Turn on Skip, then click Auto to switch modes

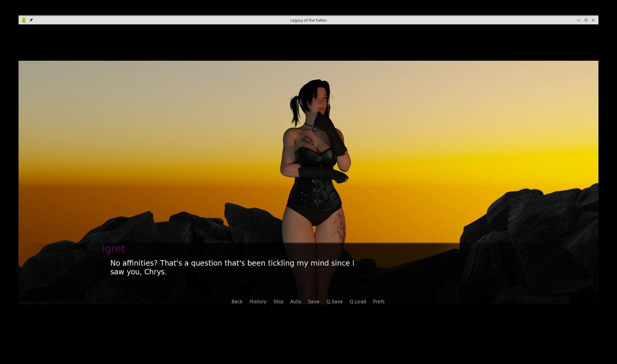tap(296, 302)
